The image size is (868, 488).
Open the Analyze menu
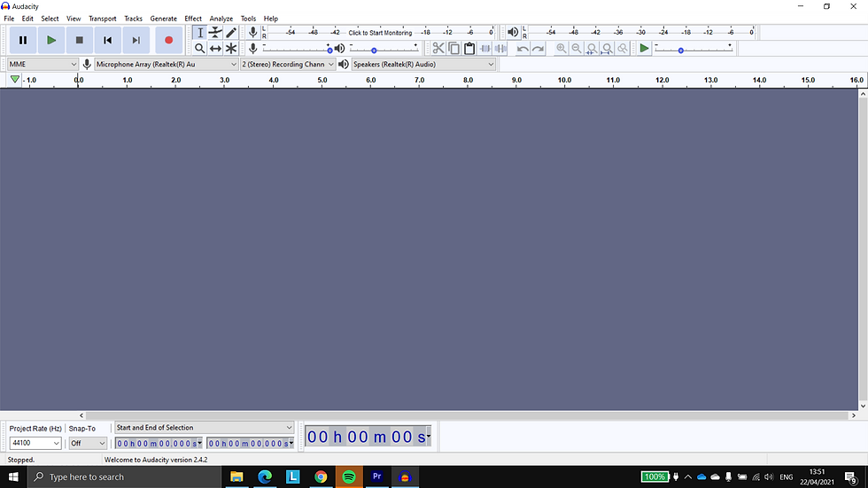pyautogui.click(x=221, y=19)
